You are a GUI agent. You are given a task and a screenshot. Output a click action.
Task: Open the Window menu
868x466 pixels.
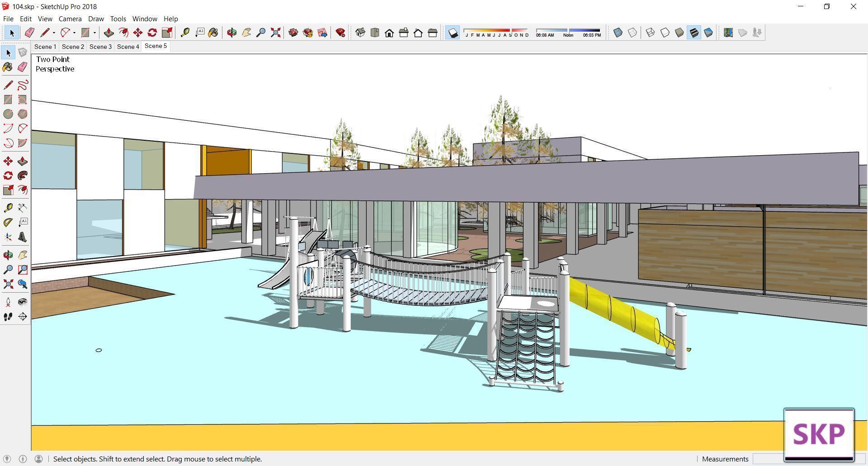pos(145,19)
